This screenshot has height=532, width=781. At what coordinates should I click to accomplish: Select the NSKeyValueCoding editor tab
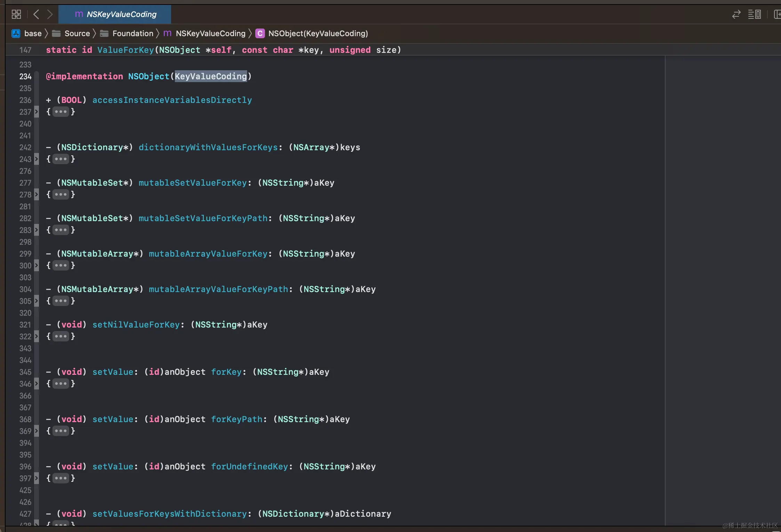(115, 14)
